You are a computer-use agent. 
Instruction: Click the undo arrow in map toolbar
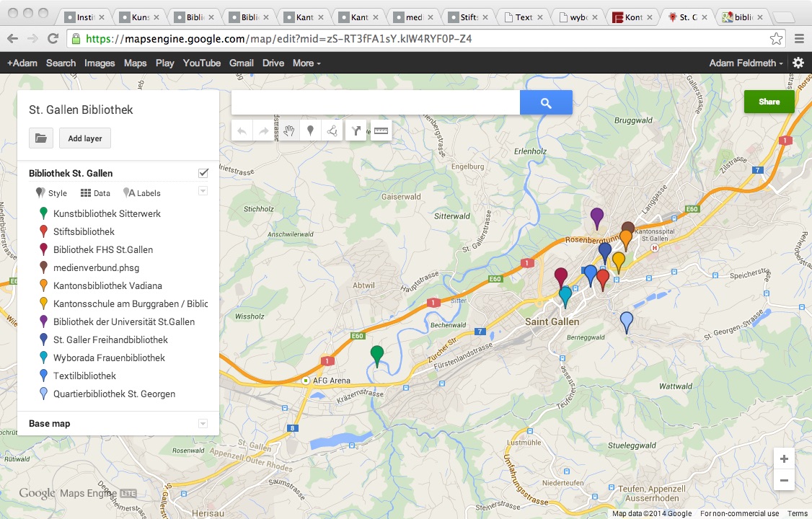tap(242, 131)
